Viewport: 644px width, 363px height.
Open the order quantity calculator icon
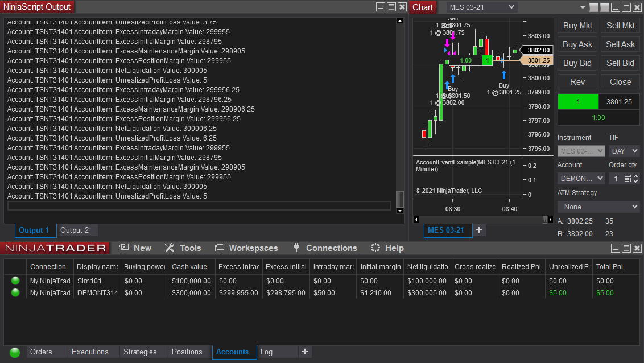pyautogui.click(x=628, y=178)
